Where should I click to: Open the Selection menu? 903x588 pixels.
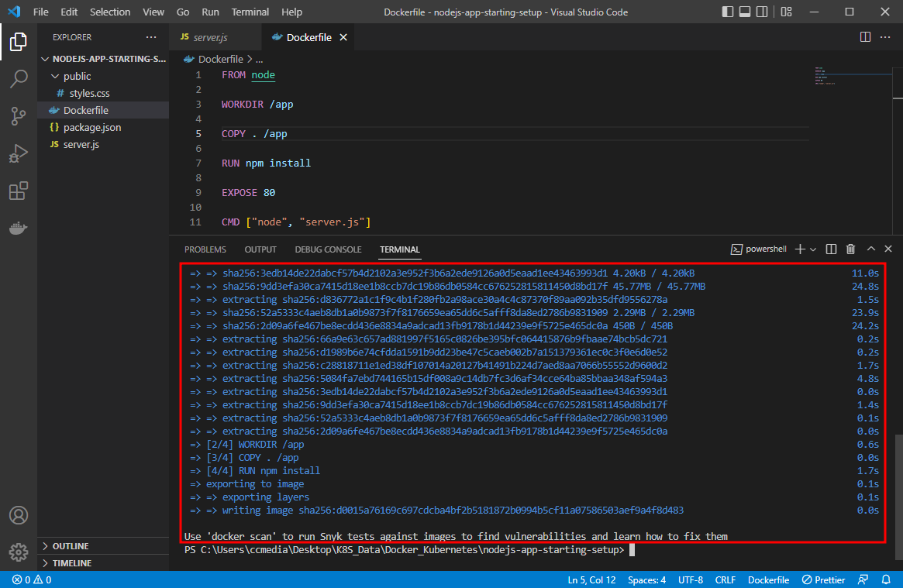click(x=110, y=12)
